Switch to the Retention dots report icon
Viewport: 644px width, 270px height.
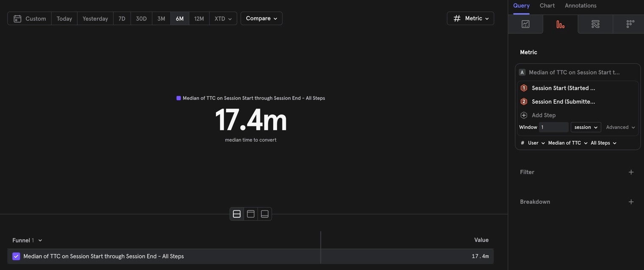coord(630,24)
